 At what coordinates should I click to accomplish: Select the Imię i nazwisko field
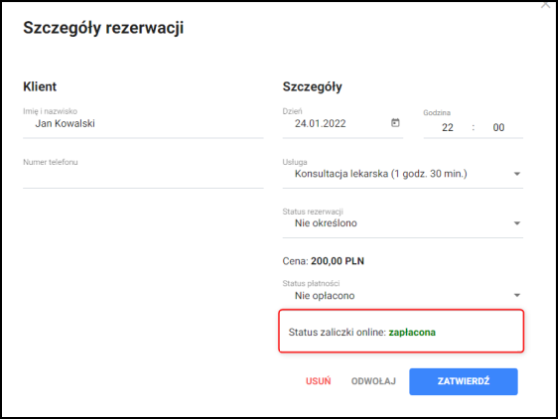tap(143, 124)
